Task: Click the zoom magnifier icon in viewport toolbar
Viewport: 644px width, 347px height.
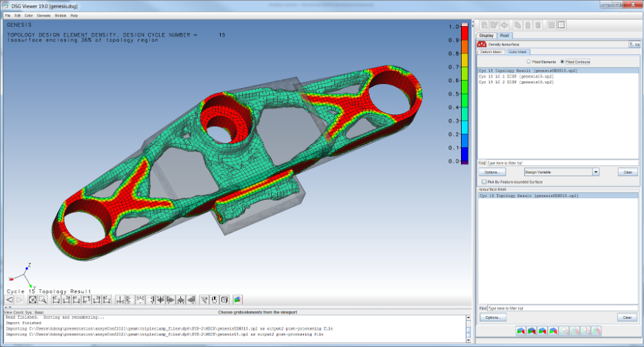Action: [x=43, y=299]
